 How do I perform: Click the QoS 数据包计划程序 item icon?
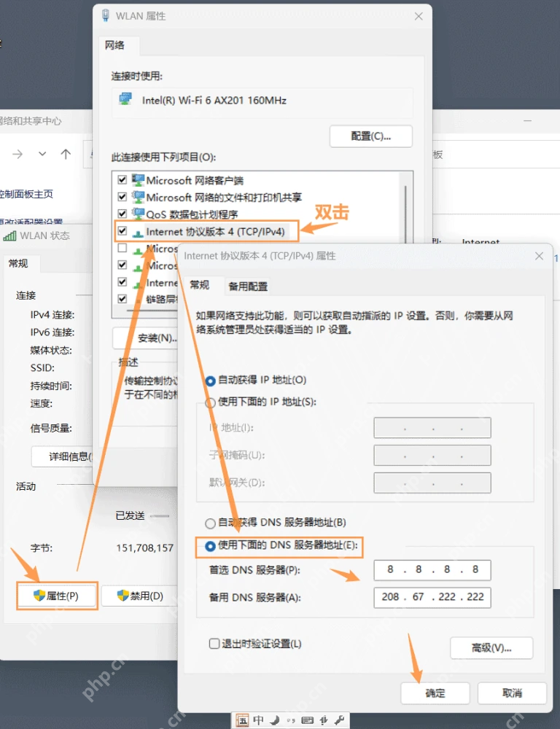click(138, 214)
